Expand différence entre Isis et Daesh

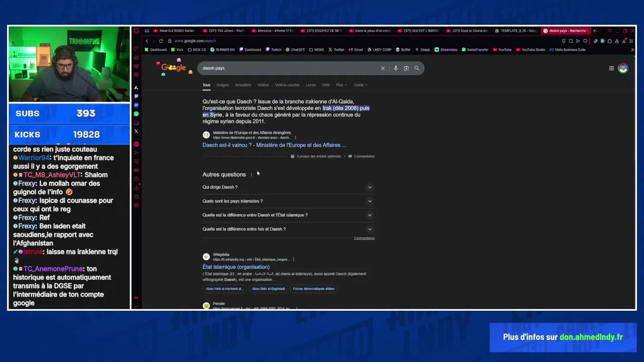pos(288,229)
